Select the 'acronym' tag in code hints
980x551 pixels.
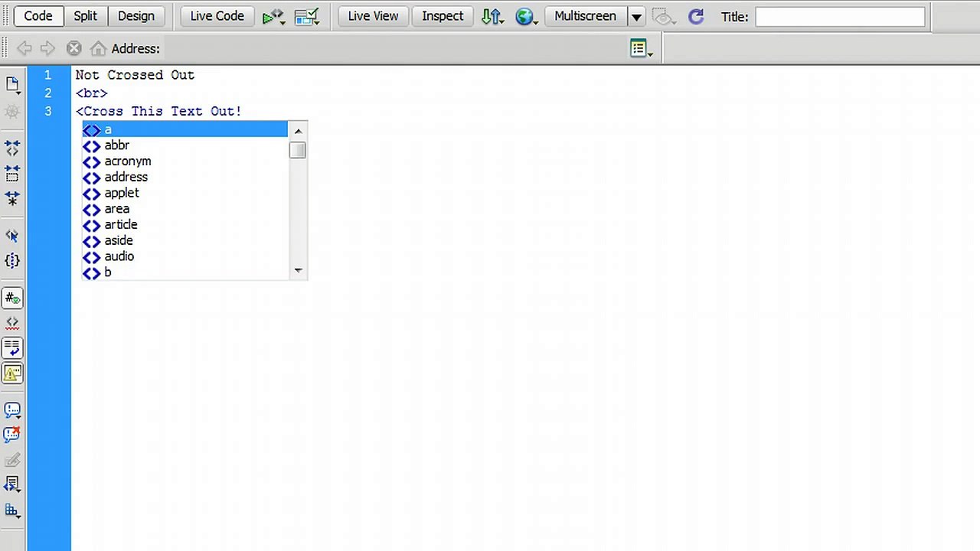[185, 161]
